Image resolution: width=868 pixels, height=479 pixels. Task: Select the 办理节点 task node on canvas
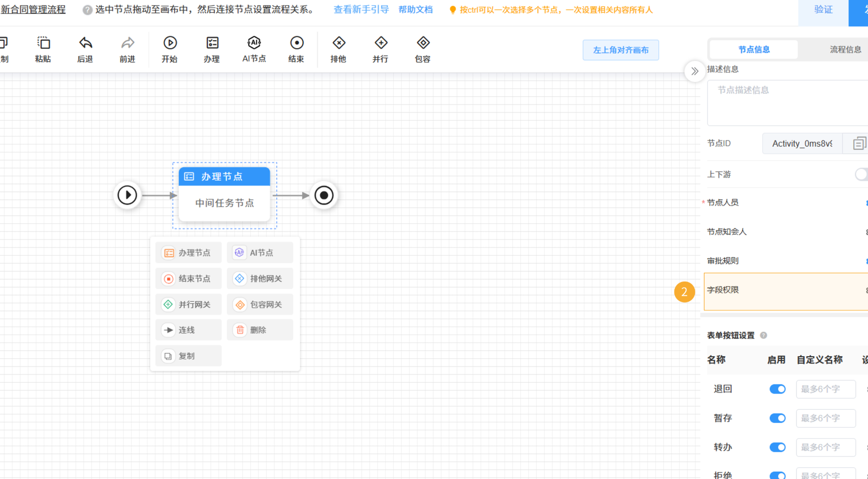tap(225, 195)
